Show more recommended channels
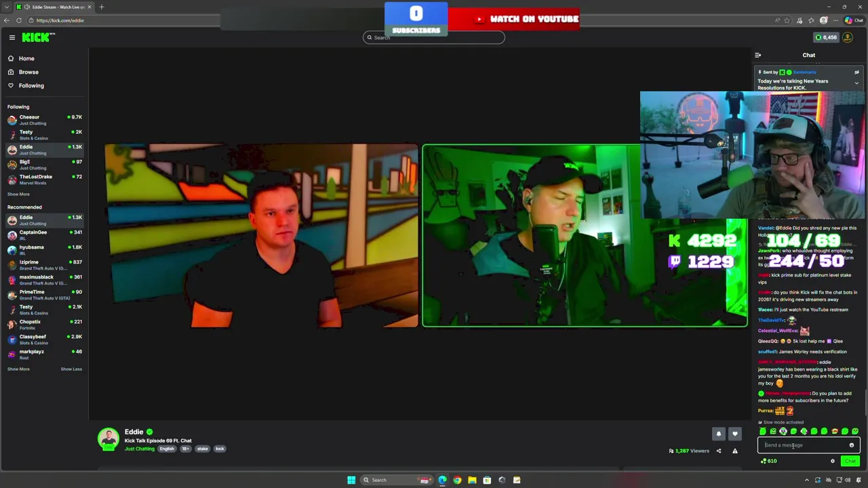868x488 pixels. click(x=18, y=369)
